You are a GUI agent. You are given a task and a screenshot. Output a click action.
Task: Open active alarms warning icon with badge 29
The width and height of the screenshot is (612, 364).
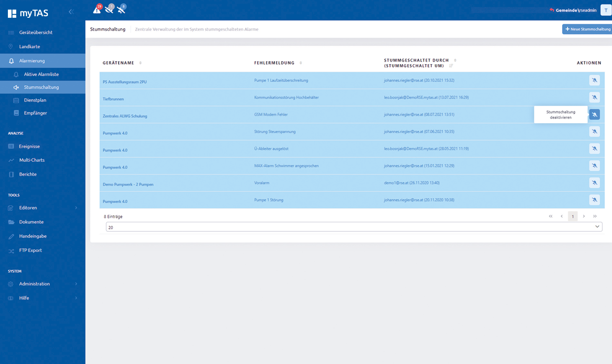[97, 9]
